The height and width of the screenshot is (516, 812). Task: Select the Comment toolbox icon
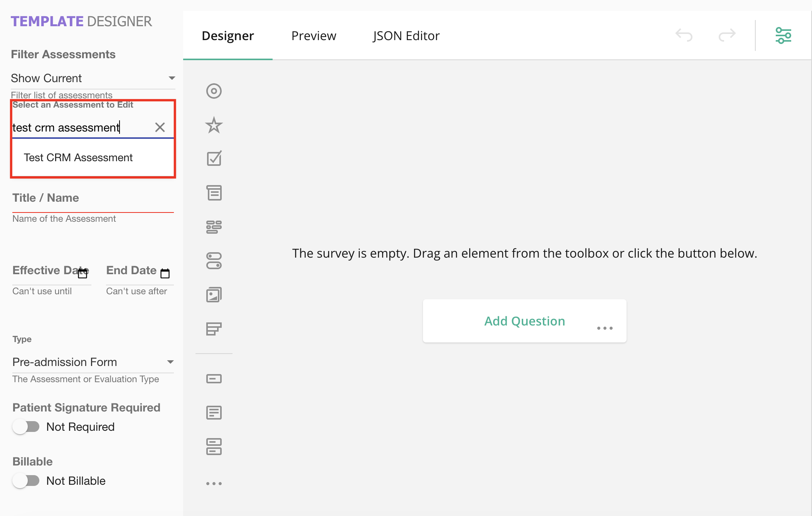(214, 413)
